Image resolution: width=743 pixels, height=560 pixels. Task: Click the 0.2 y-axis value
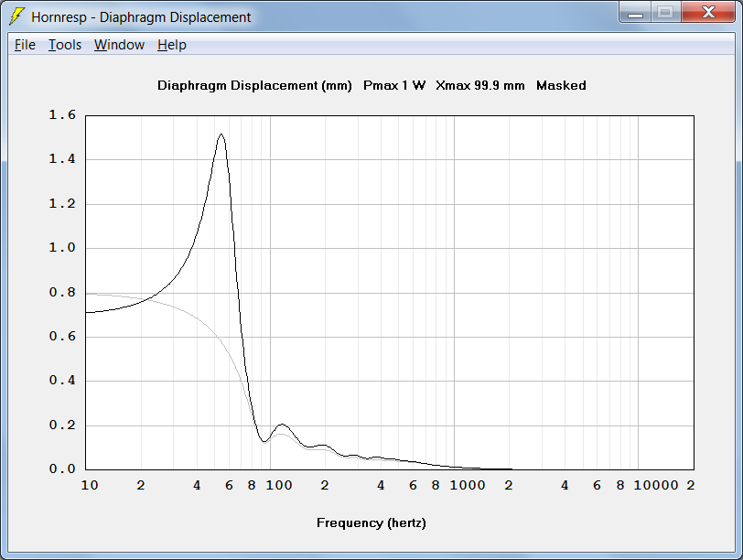point(62,425)
